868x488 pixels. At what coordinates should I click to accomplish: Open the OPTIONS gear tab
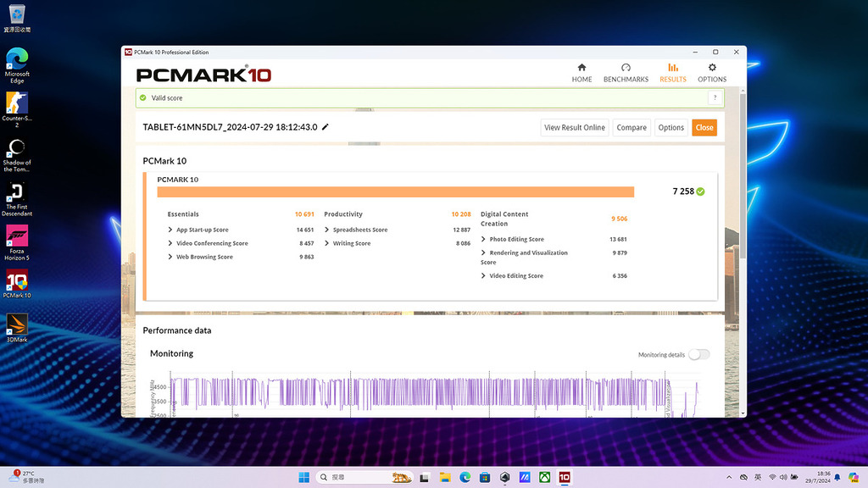(711, 73)
